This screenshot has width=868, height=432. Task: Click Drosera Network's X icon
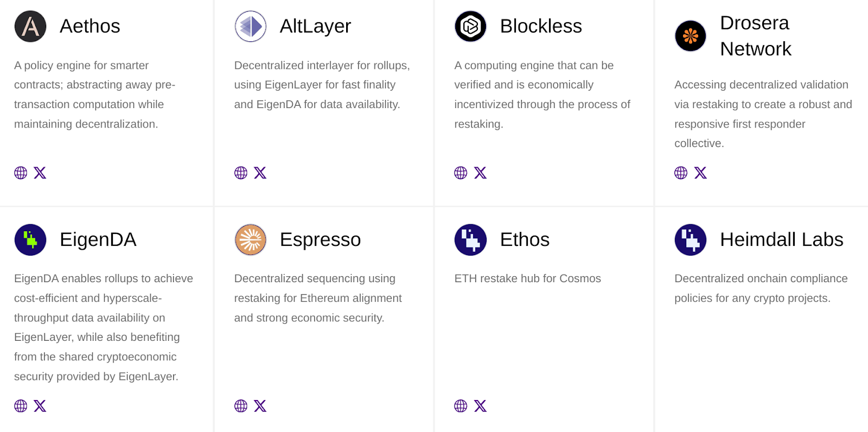click(x=700, y=173)
